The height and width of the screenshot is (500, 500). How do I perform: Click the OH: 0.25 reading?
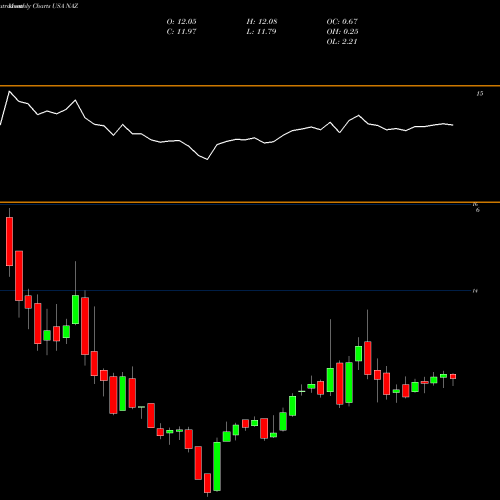tap(342, 32)
